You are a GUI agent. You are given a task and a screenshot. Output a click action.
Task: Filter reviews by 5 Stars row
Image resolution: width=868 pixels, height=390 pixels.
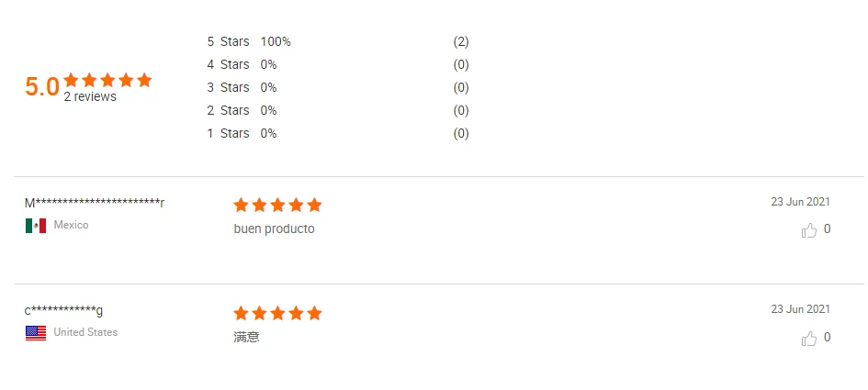[x=229, y=41]
